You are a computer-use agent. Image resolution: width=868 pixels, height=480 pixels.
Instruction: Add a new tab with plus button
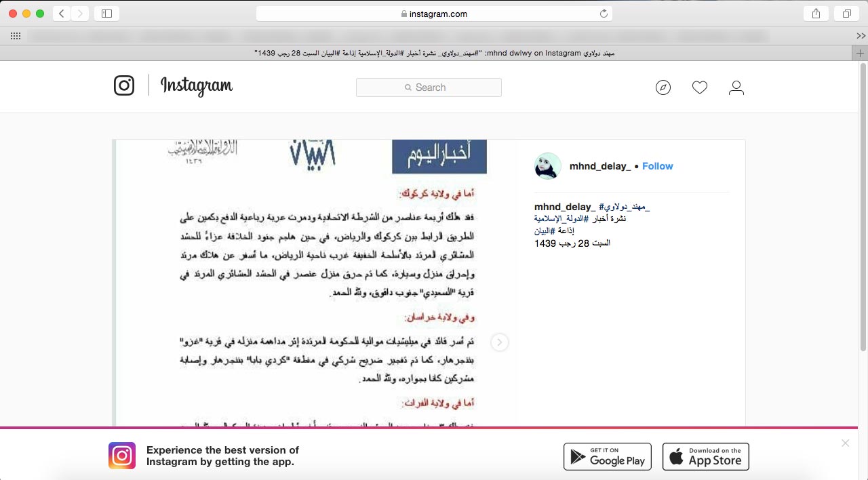pyautogui.click(x=861, y=53)
